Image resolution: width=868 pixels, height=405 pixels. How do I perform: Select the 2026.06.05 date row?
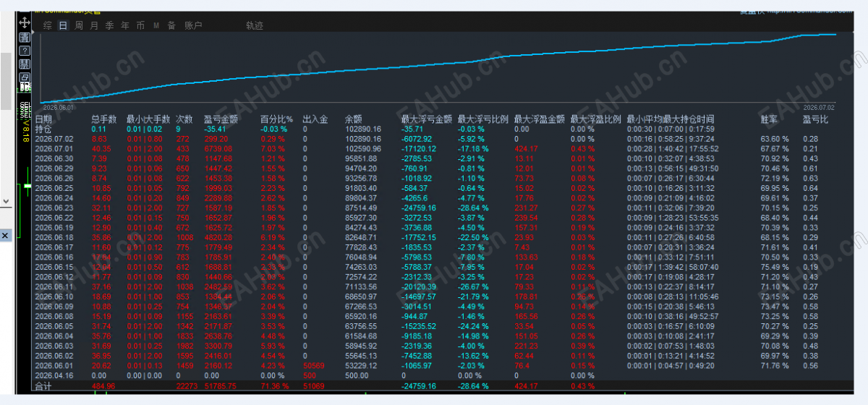(x=54, y=326)
